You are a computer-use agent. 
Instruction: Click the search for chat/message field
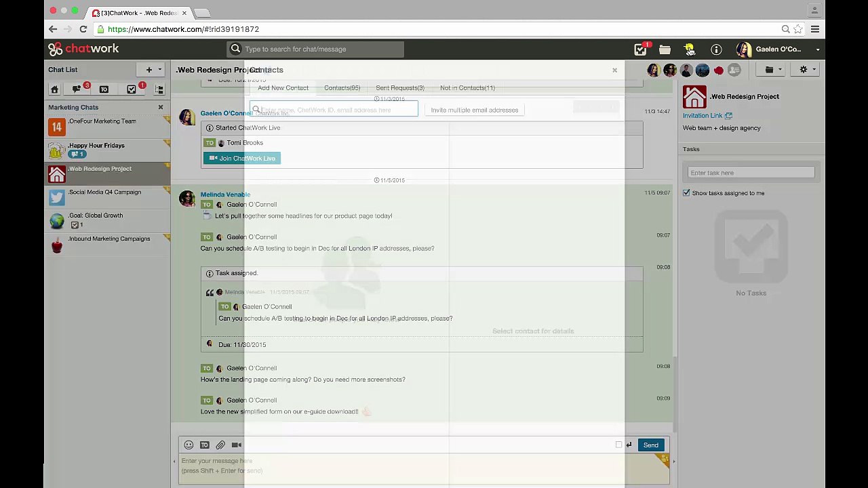click(x=315, y=49)
